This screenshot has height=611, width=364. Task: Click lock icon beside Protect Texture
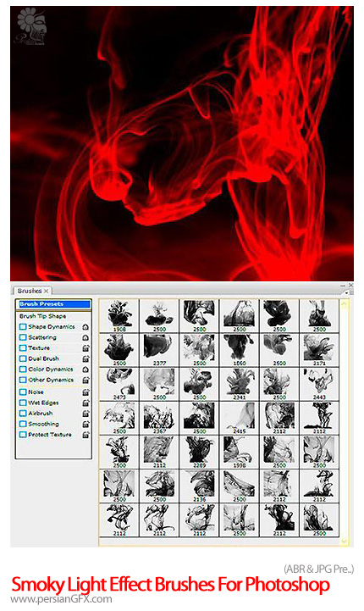coord(85,435)
